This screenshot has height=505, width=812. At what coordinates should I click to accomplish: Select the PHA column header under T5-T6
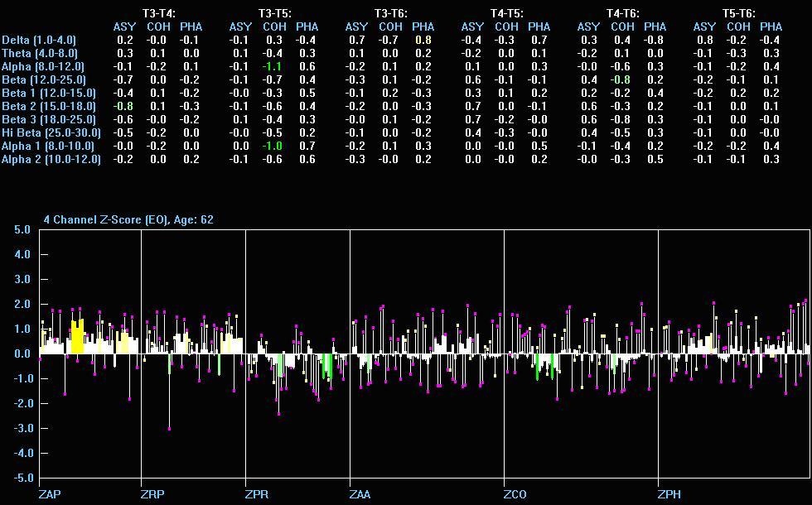click(x=771, y=26)
